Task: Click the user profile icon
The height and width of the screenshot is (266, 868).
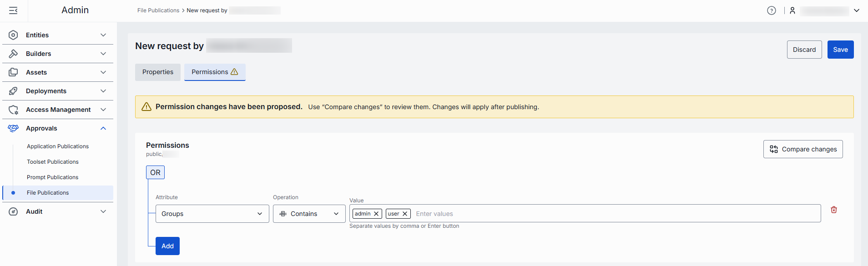Action: pyautogui.click(x=792, y=10)
